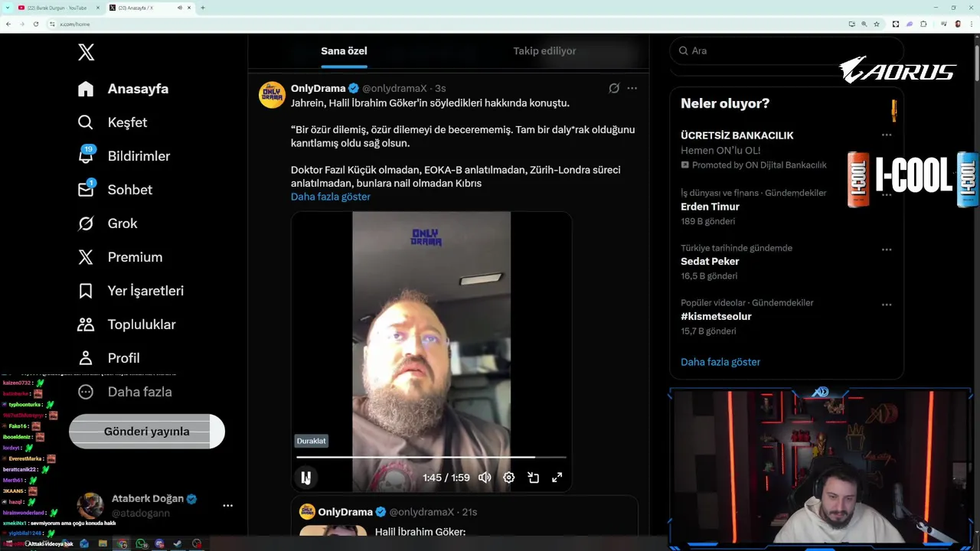Open Keşfet search page
Image resolution: width=980 pixels, height=551 pixels.
pyautogui.click(x=113, y=122)
